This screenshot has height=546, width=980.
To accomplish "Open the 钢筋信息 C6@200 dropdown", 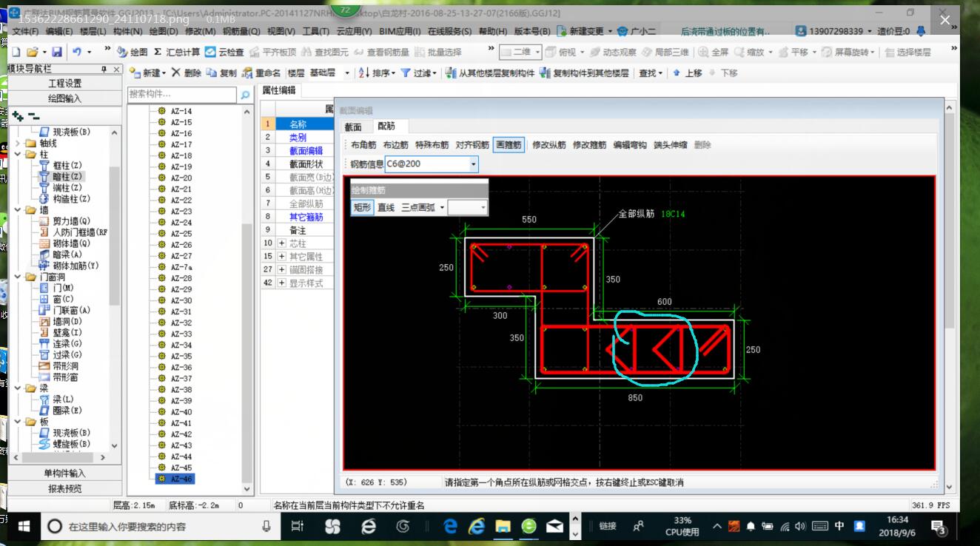I will point(474,164).
